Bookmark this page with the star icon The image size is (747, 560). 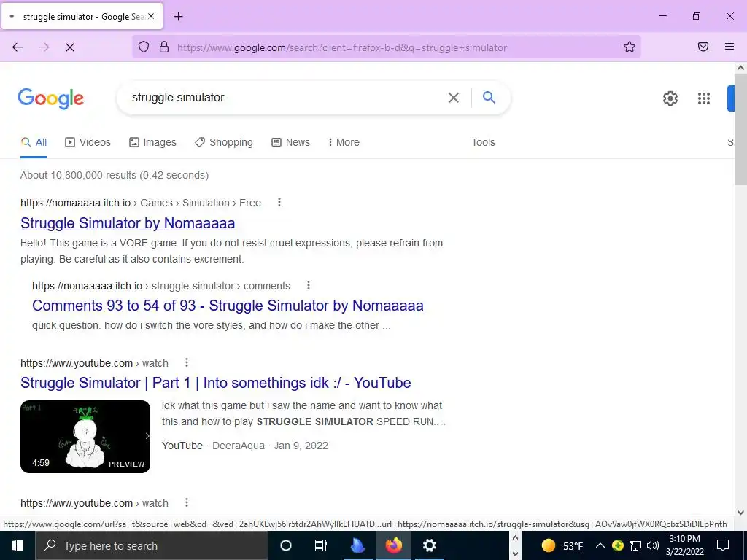[630, 47]
